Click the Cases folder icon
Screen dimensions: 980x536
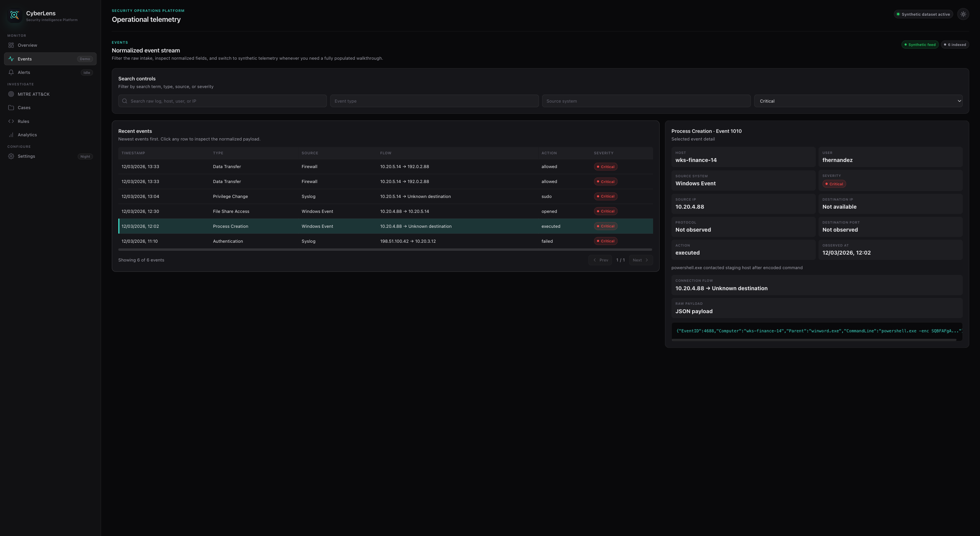tap(11, 108)
